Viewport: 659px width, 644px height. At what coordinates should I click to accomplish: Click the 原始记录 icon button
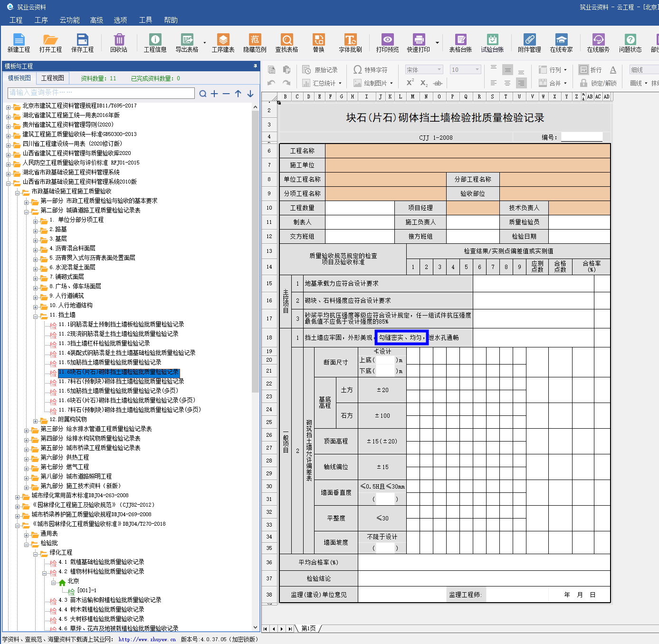320,70
